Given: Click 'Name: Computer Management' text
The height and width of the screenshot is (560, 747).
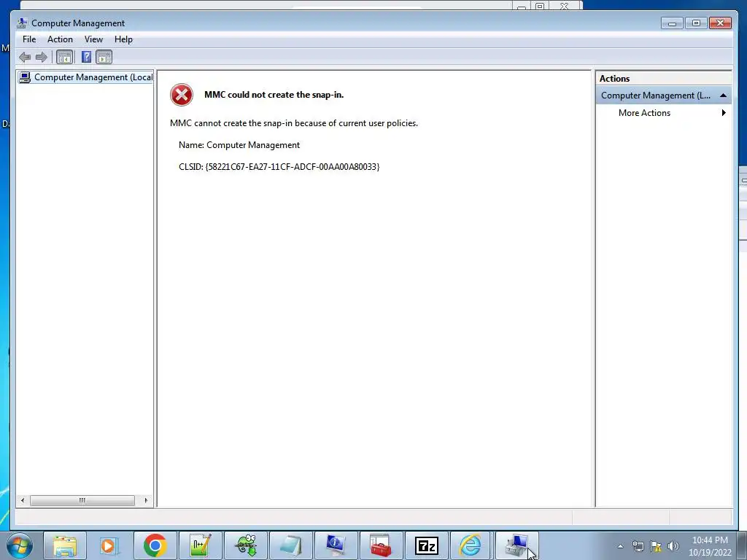Looking at the screenshot, I should (x=239, y=145).
